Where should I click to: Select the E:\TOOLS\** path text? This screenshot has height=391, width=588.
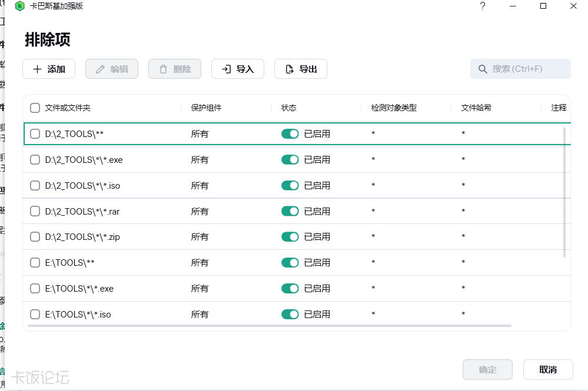pyautogui.click(x=70, y=263)
